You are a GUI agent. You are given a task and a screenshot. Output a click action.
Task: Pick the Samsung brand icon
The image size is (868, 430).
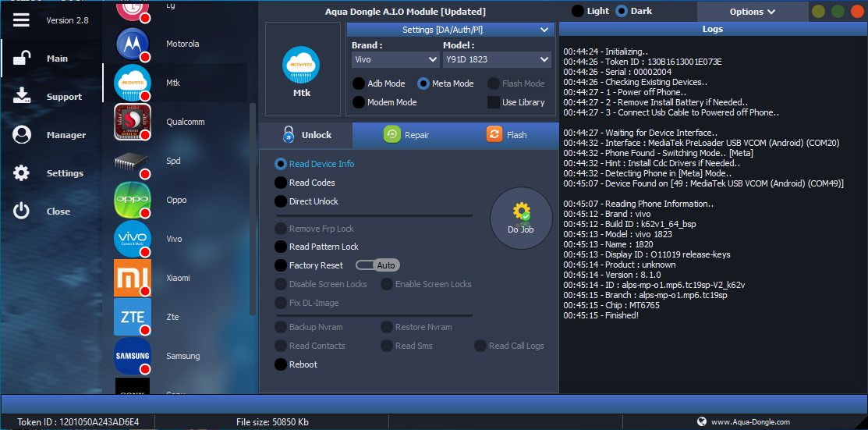133,356
